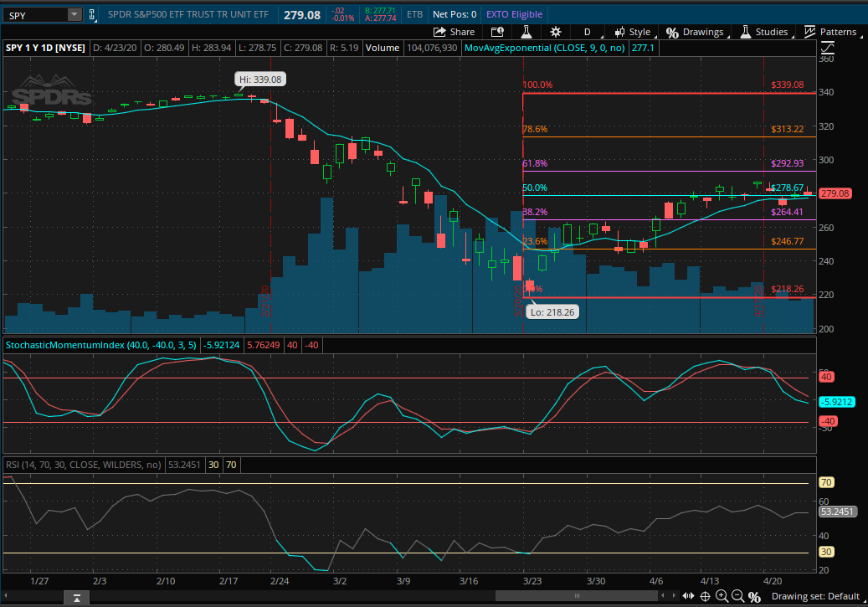
Task: Click the symbol link clipboard icon beside SPY
Action: click(92, 14)
